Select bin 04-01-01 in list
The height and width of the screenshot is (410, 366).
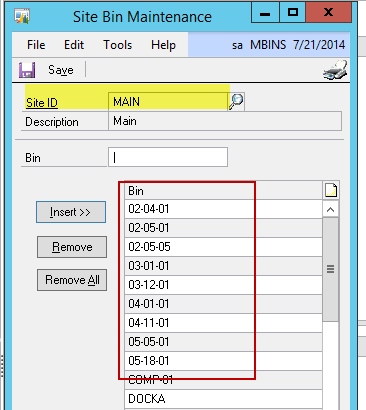[x=224, y=304]
